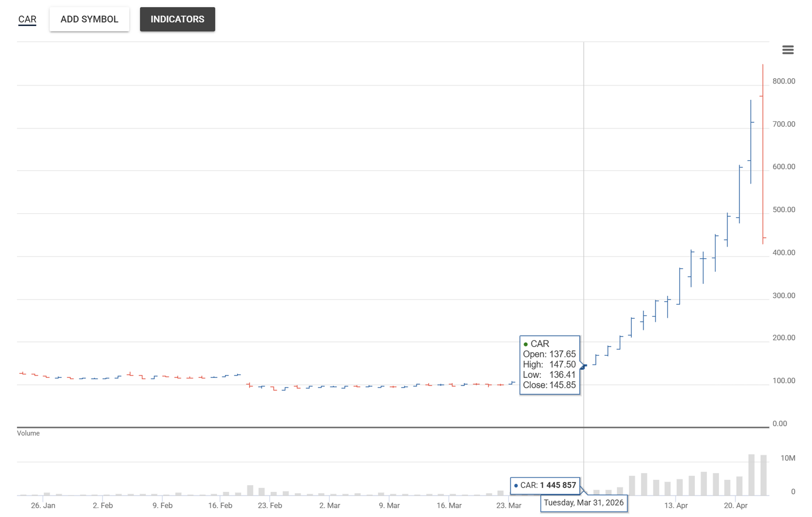Select the CAR symbol tab
812x517 pixels.
(x=27, y=19)
